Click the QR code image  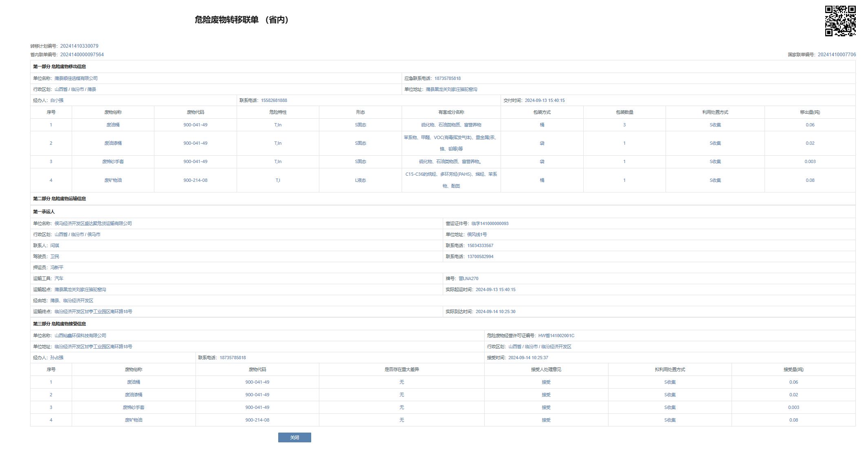840,21
